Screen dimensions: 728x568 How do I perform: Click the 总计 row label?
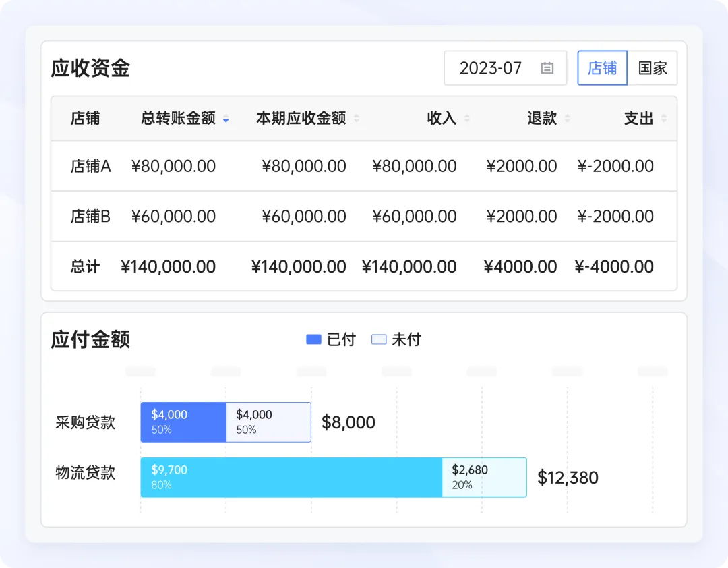(85, 266)
